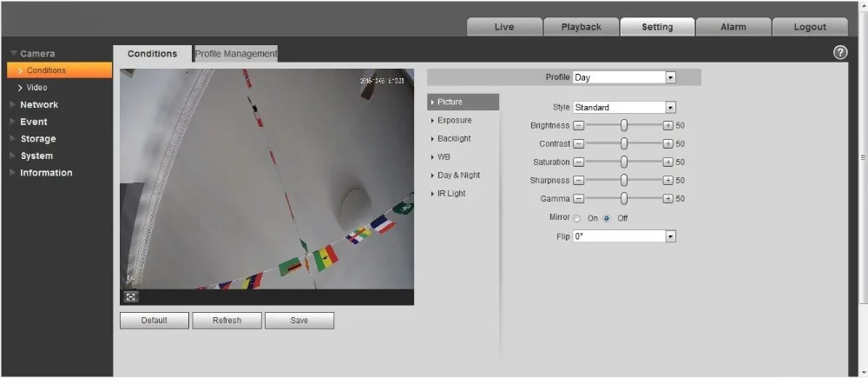This screenshot has height=378, width=868.
Task: Open the Alarm tab
Action: [733, 27]
